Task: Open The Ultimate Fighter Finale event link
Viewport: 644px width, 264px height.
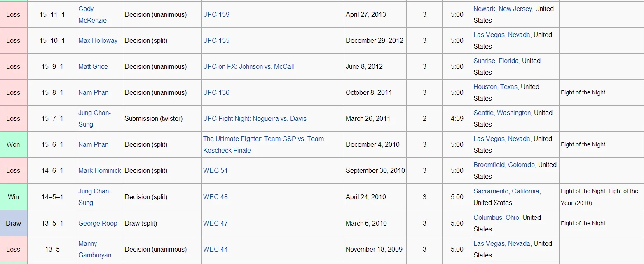Action: click(263, 139)
